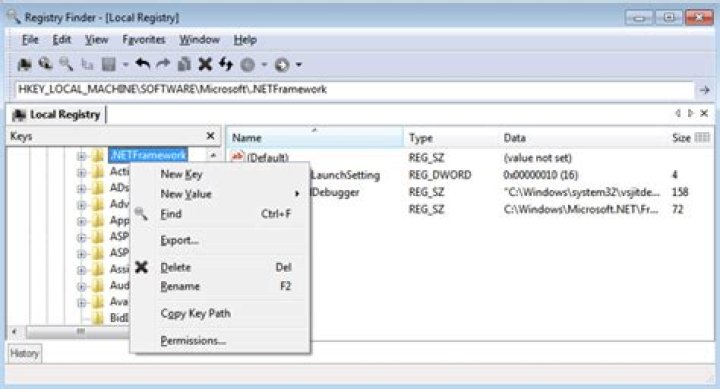Click the Forward navigation round button
The height and width of the screenshot is (389, 720).
click(x=282, y=65)
